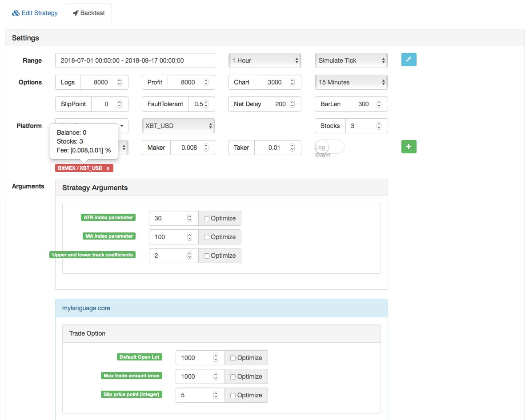Click the ATR index parameter stepper
Image resolution: width=529 pixels, height=420 pixels.
point(189,218)
